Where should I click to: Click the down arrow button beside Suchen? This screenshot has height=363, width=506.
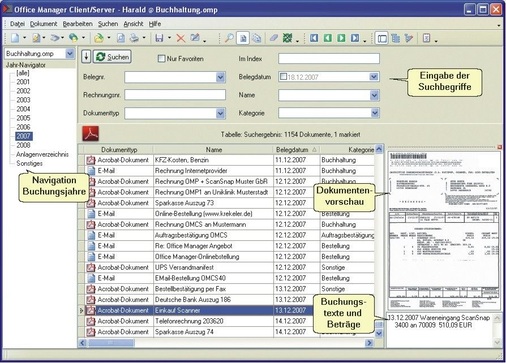86,57
